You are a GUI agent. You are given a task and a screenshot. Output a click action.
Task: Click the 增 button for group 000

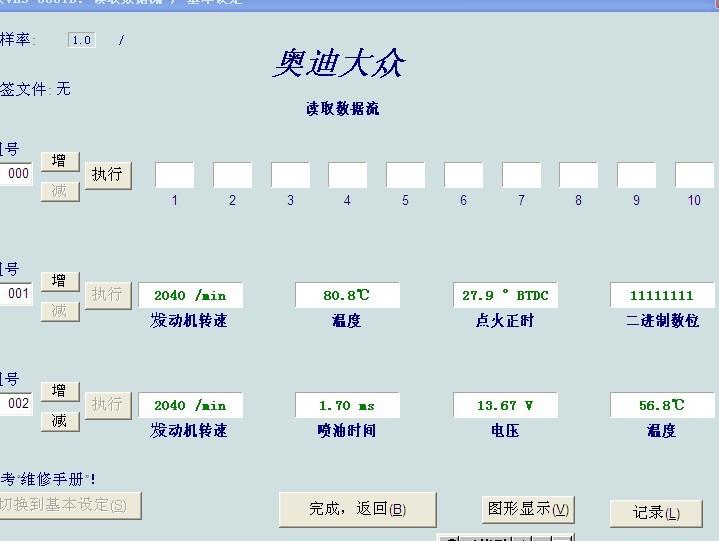[x=59, y=162]
